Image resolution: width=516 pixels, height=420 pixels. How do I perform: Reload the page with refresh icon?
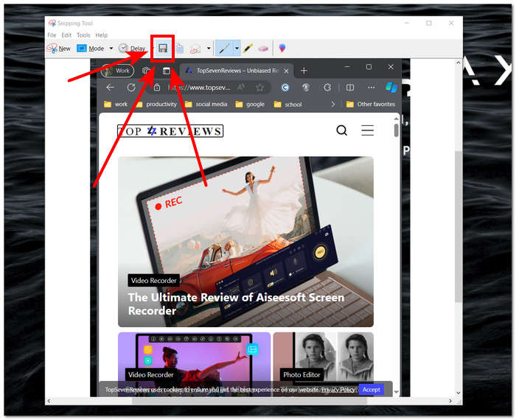pyautogui.click(x=131, y=88)
